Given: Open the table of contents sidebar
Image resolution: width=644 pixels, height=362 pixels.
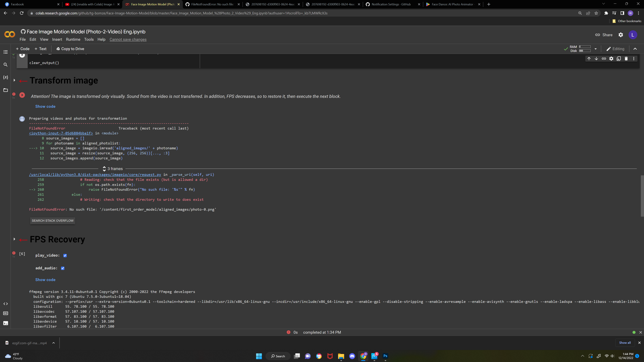Looking at the screenshot, I should tap(6, 52).
